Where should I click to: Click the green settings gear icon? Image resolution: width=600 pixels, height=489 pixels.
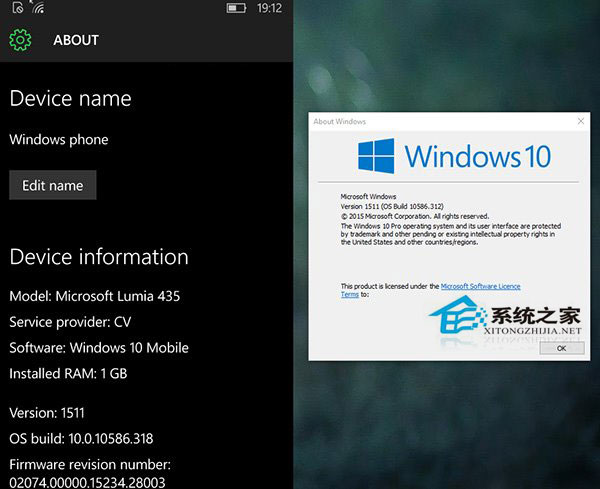pyautogui.click(x=20, y=40)
